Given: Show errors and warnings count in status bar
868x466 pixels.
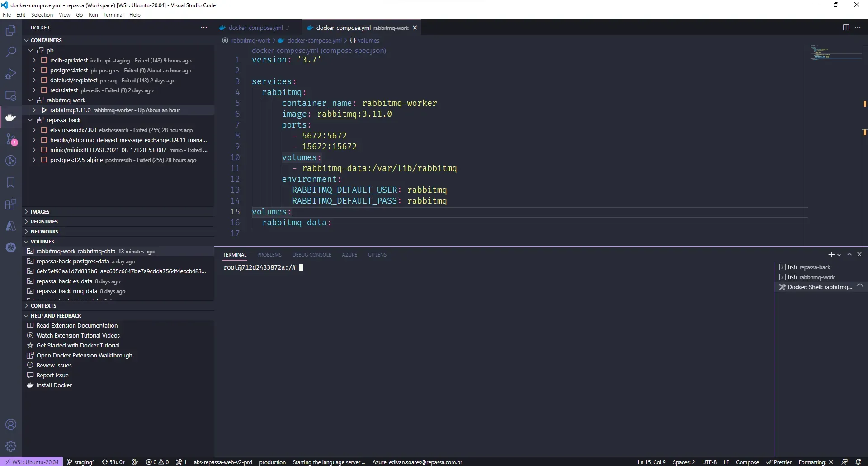Looking at the screenshot, I should point(157,462).
